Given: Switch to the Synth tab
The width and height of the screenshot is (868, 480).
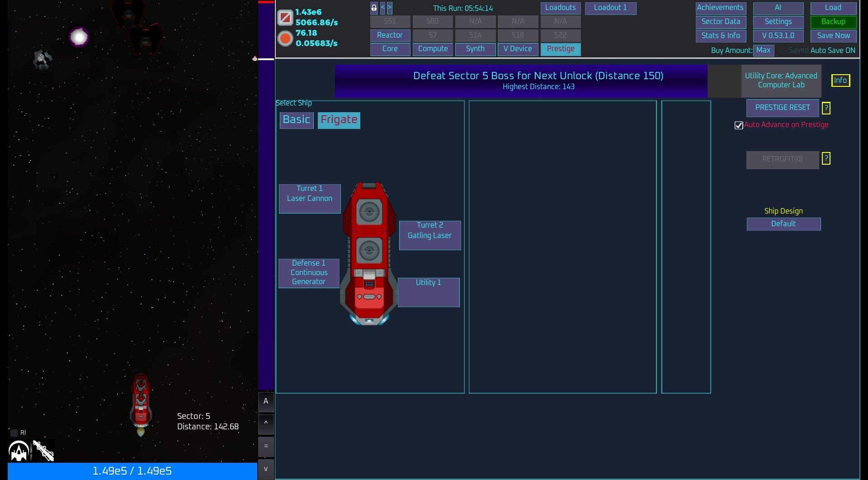Looking at the screenshot, I should pyautogui.click(x=475, y=49).
